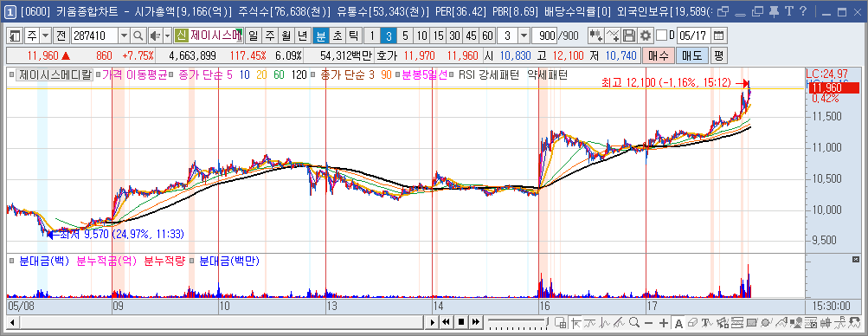Screen dimensions: 868x336
Task: Choose the 5 minute interval button
Action: point(405,36)
